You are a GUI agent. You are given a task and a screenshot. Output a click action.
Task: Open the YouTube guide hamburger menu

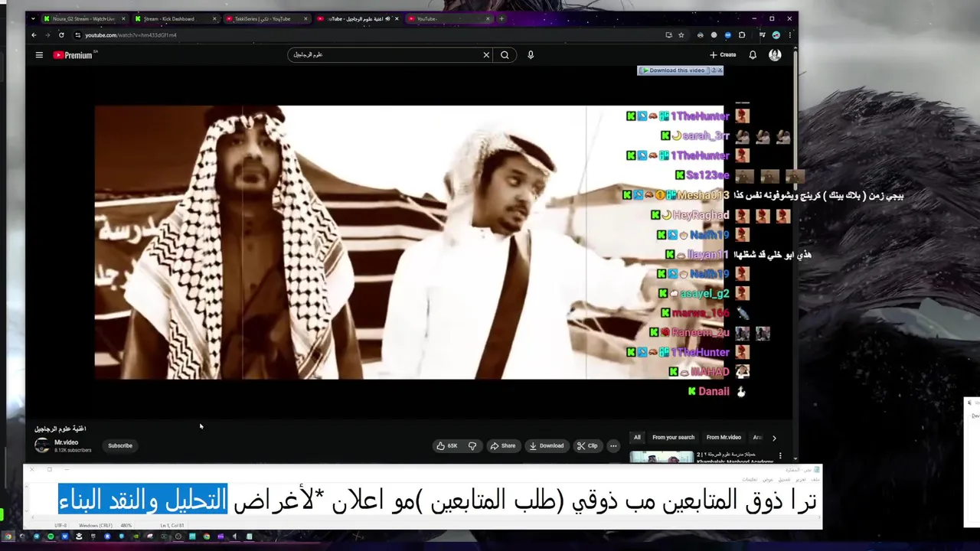click(x=39, y=55)
